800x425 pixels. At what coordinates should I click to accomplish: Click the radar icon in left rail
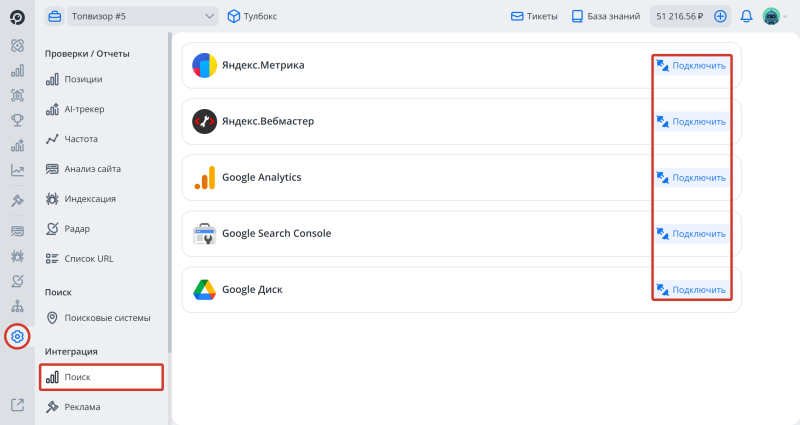pyautogui.click(x=17, y=281)
